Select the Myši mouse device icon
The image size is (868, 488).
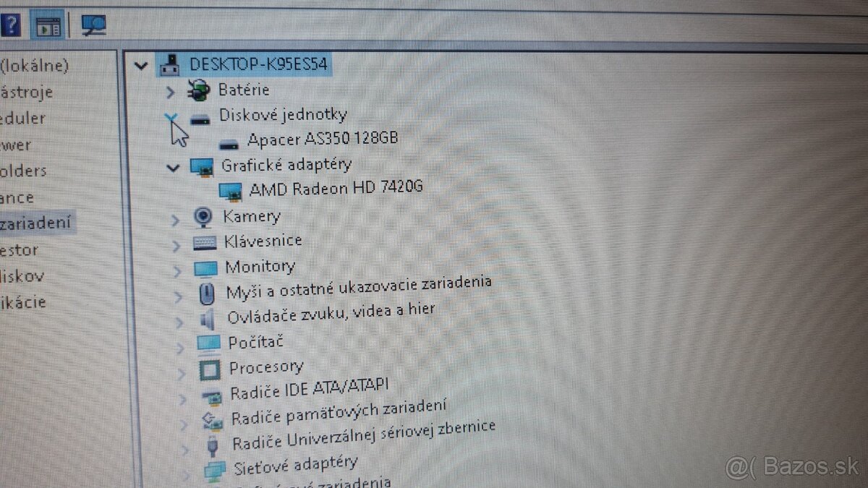pos(206,292)
